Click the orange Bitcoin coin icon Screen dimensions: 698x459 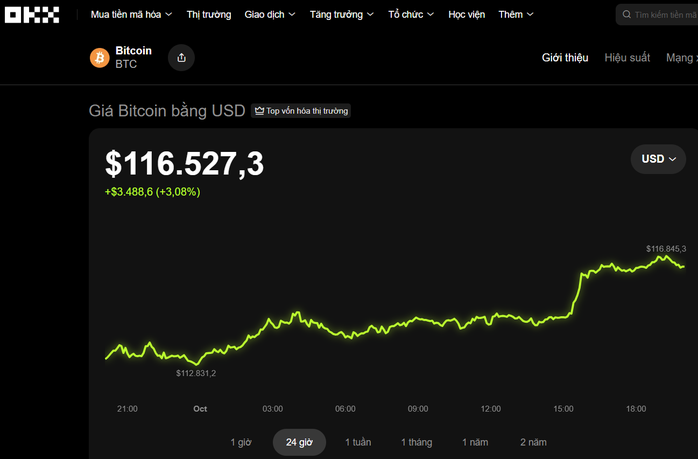[x=100, y=58]
